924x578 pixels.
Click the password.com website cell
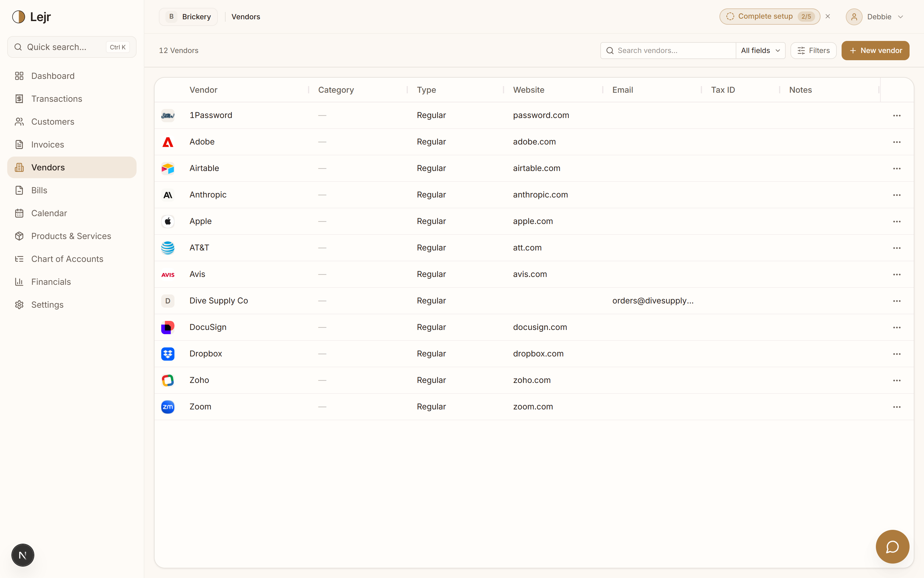click(541, 115)
